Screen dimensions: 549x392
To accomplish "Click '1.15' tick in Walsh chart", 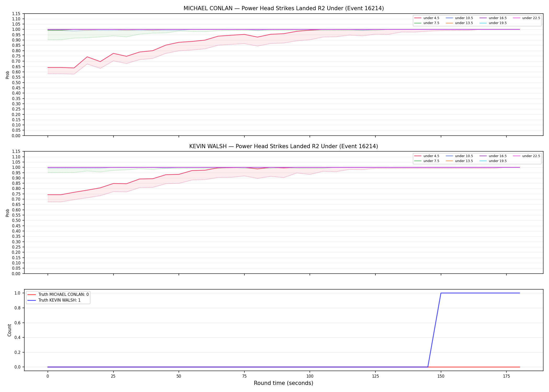I will [17, 152].
